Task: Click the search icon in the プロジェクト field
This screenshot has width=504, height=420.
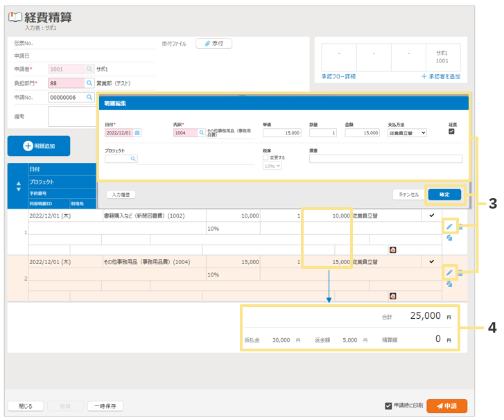Action: 133,159
